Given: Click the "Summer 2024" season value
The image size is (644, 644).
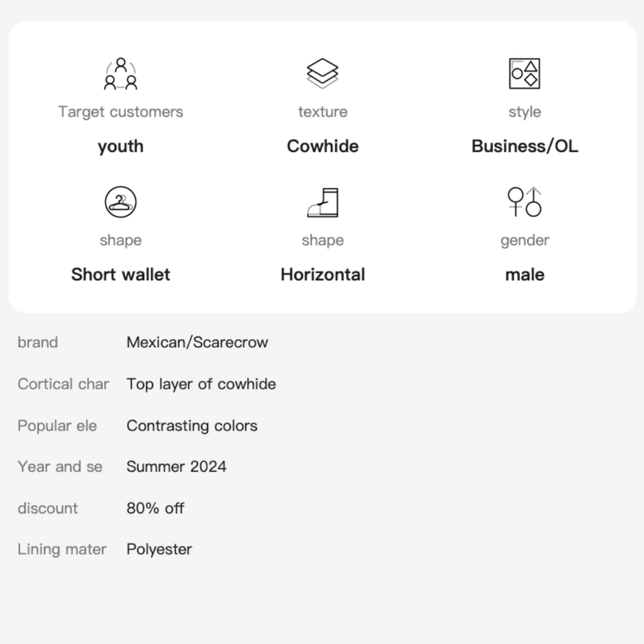Looking at the screenshot, I should point(176,467).
